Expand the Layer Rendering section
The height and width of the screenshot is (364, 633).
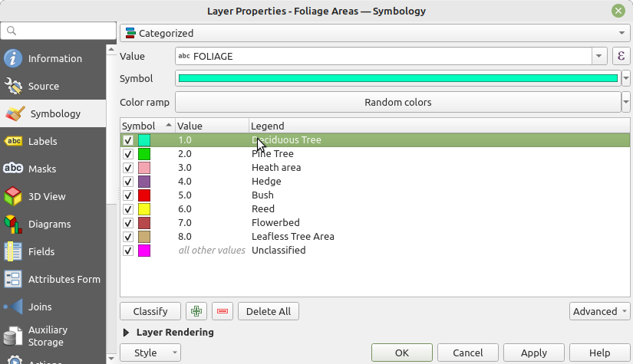[127, 333]
